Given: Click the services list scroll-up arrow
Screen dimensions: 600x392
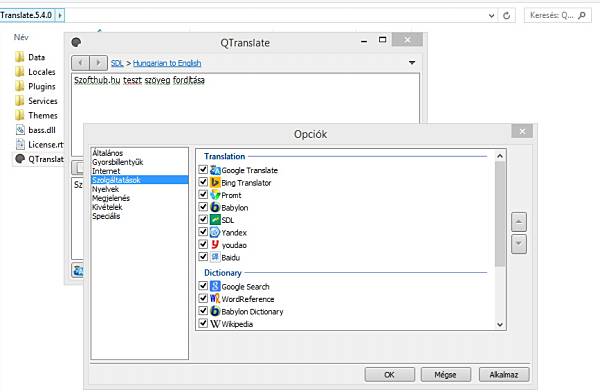Looking at the screenshot, I should (x=500, y=156).
